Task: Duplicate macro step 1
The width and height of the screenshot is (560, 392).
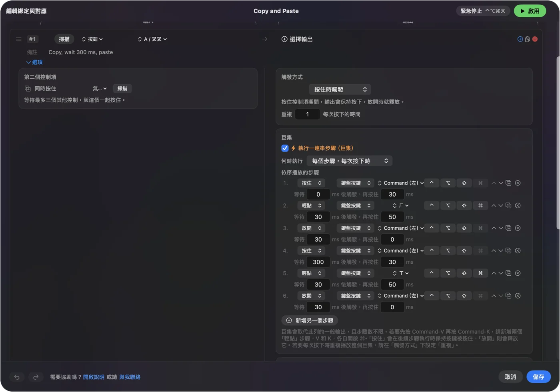Action: point(508,183)
